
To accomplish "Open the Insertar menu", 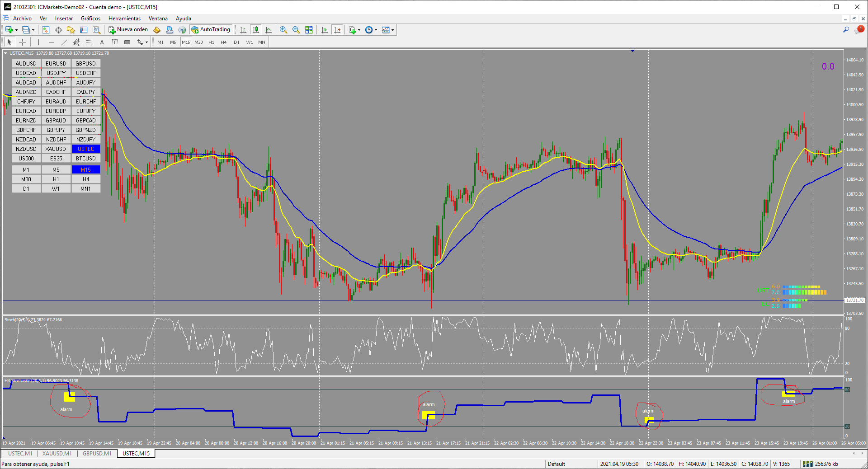I will 64,19.
